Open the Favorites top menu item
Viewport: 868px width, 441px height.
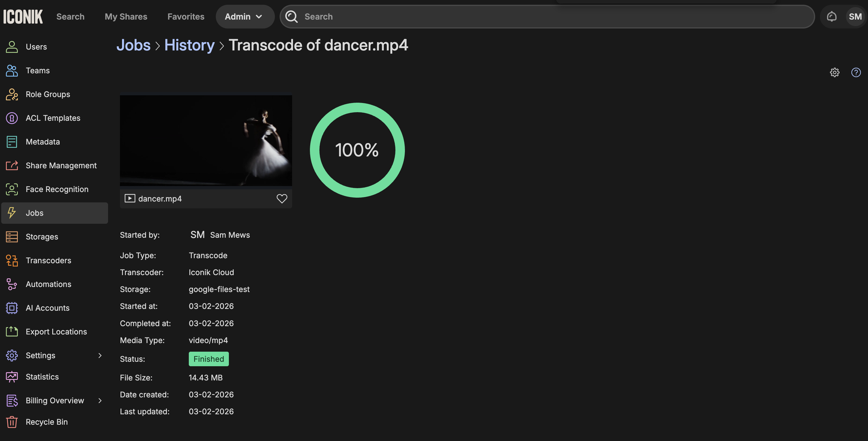point(186,17)
